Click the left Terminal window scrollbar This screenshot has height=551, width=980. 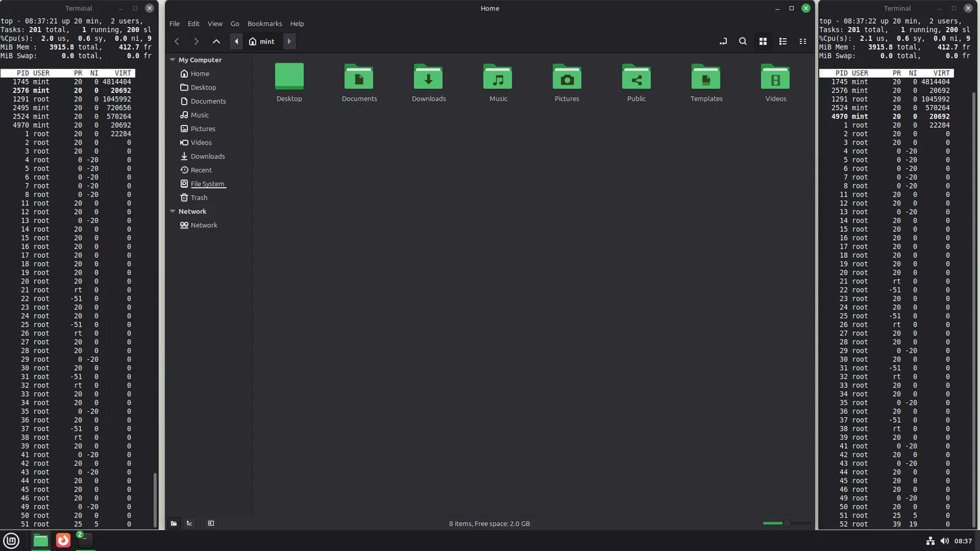(155, 499)
